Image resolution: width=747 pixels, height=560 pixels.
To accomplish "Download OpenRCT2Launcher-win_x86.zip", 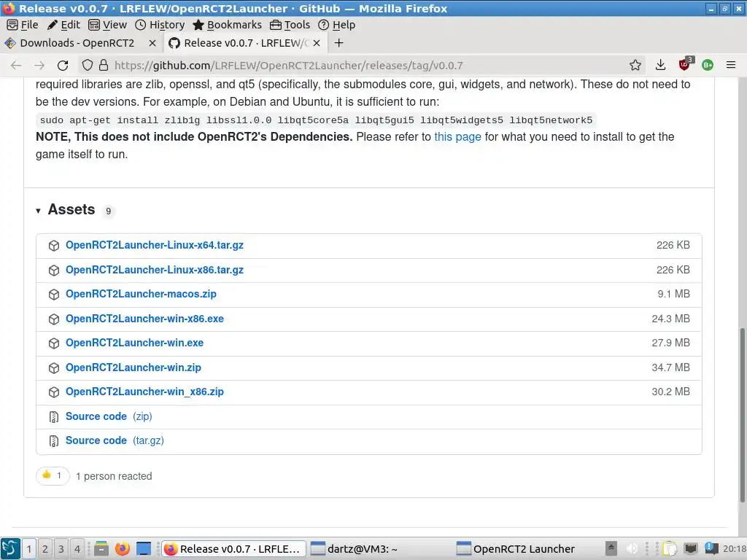I will click(144, 392).
